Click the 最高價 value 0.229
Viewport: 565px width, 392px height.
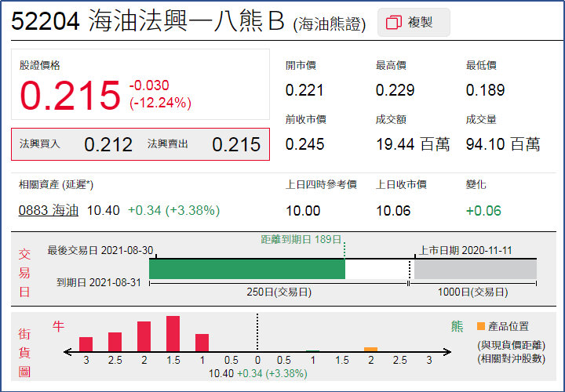[x=395, y=90]
